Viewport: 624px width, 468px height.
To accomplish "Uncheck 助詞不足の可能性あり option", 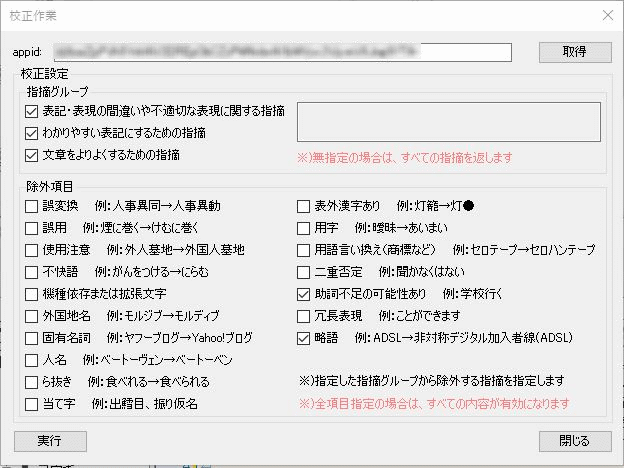I will tap(303, 294).
